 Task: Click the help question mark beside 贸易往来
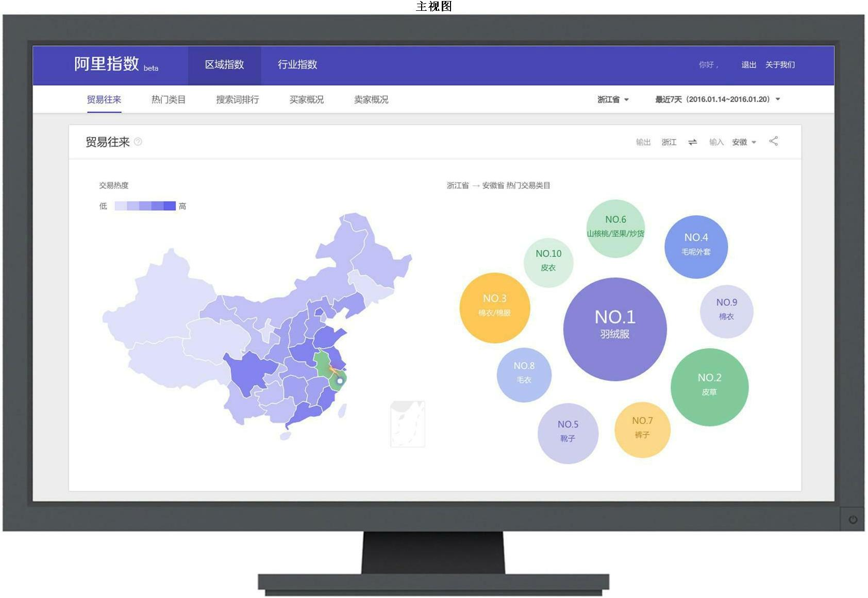(x=138, y=142)
